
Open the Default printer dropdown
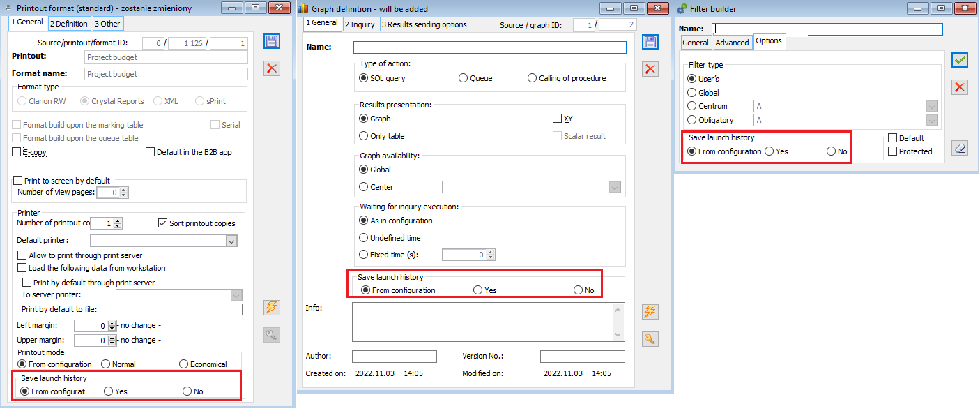[231, 240]
